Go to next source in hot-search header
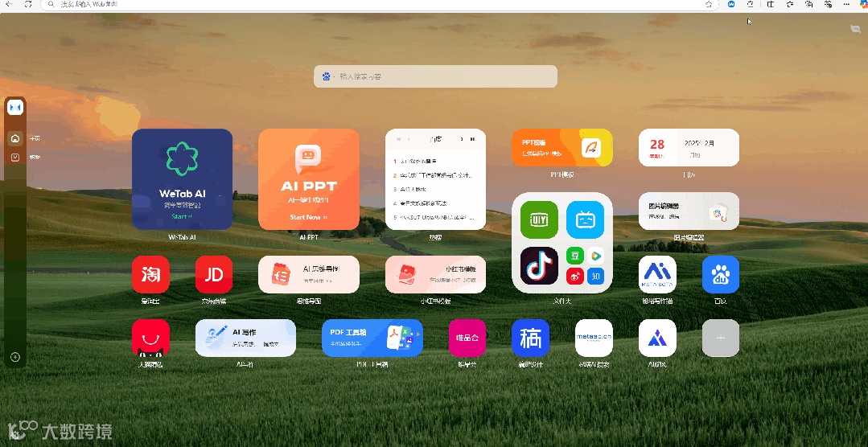The image size is (868, 447). pyautogui.click(x=462, y=139)
